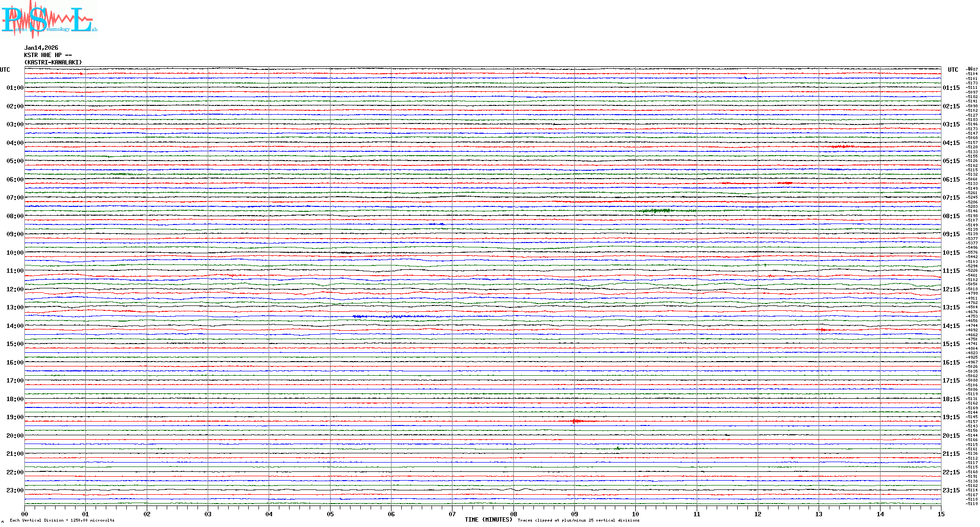Click the left UTC axis label
The height and width of the screenshot is (527, 980).
[x=5, y=70]
